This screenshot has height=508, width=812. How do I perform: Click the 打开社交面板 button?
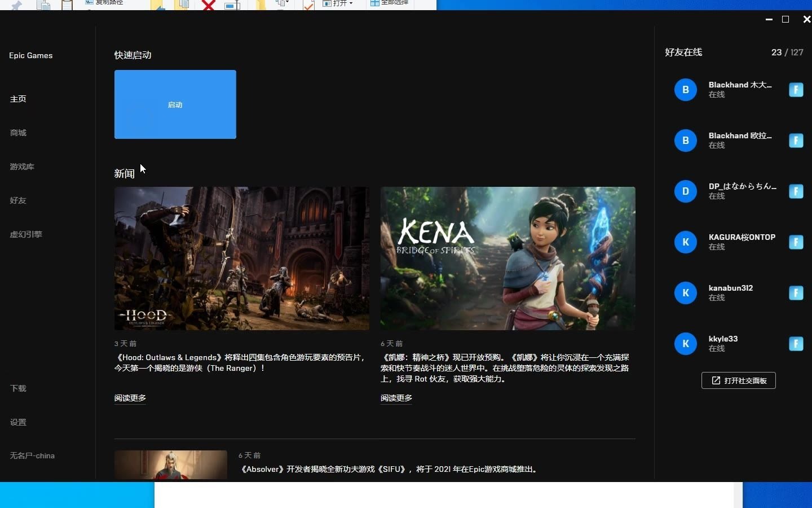(x=739, y=380)
